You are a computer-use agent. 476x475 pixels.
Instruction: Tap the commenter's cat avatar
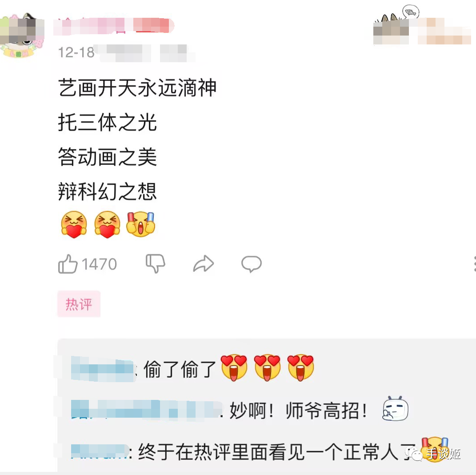pyautogui.click(x=22, y=35)
